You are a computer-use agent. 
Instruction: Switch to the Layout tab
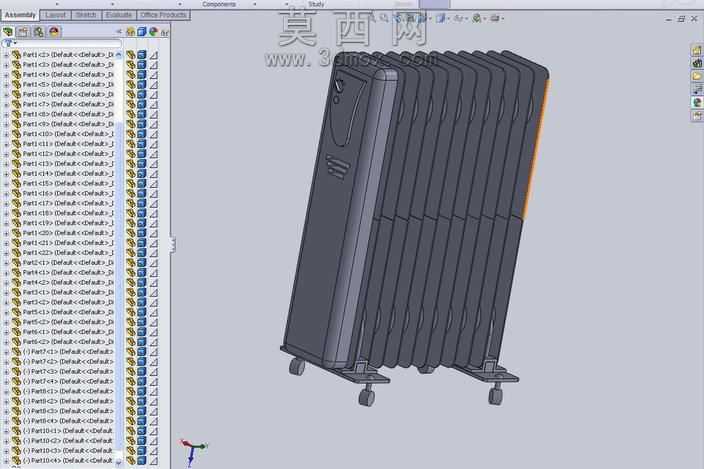[56, 15]
